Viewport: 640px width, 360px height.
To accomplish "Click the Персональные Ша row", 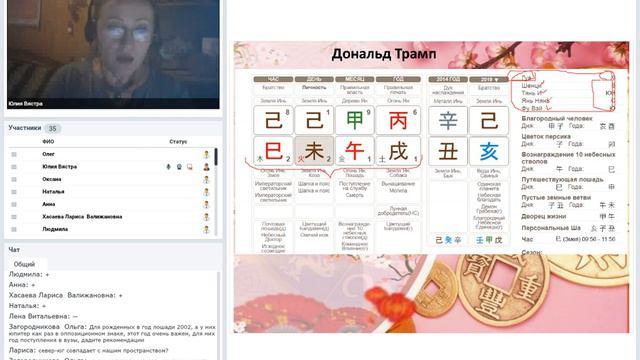I will tap(568, 228).
